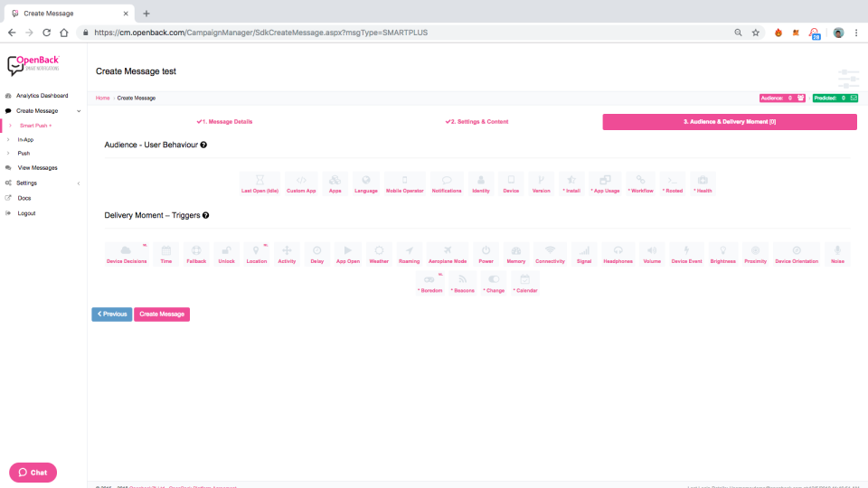Open Push message type in sidebar
Screen dimensions: 868x488
point(24,154)
